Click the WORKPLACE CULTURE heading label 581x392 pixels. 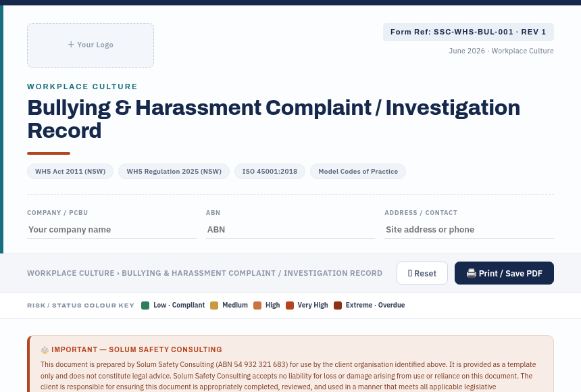tap(82, 87)
